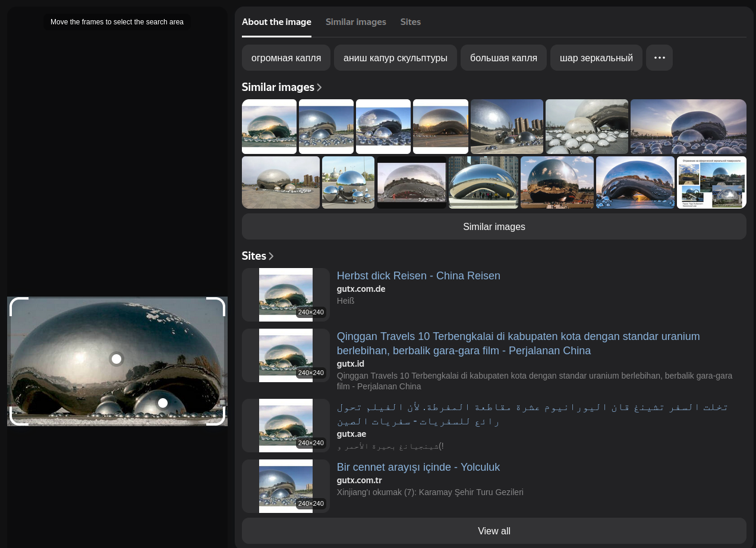Click the wide Similar images button
Image resolution: width=756 pixels, height=548 pixels.
point(494,226)
